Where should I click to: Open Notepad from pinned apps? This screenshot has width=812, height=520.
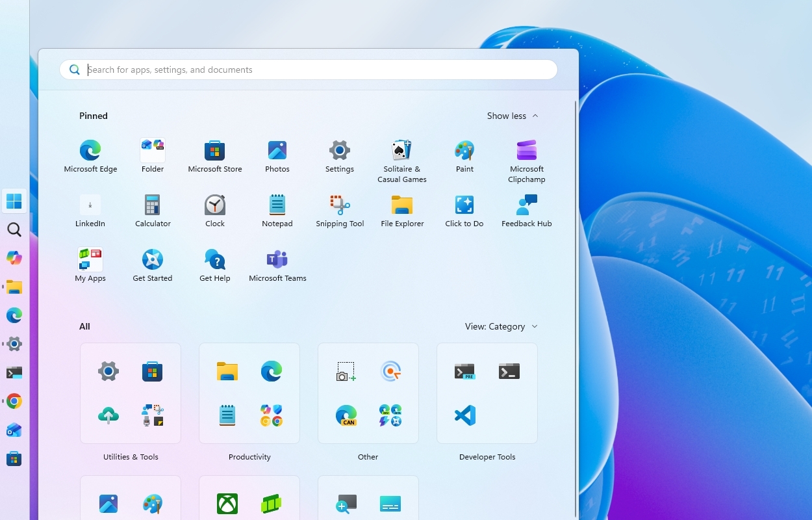click(x=277, y=211)
